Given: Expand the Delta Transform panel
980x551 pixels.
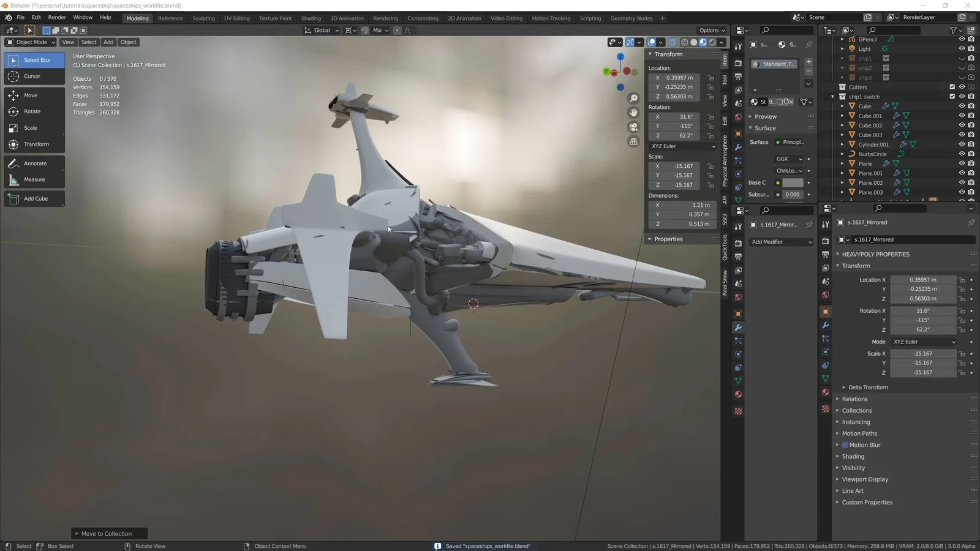Looking at the screenshot, I should [868, 387].
